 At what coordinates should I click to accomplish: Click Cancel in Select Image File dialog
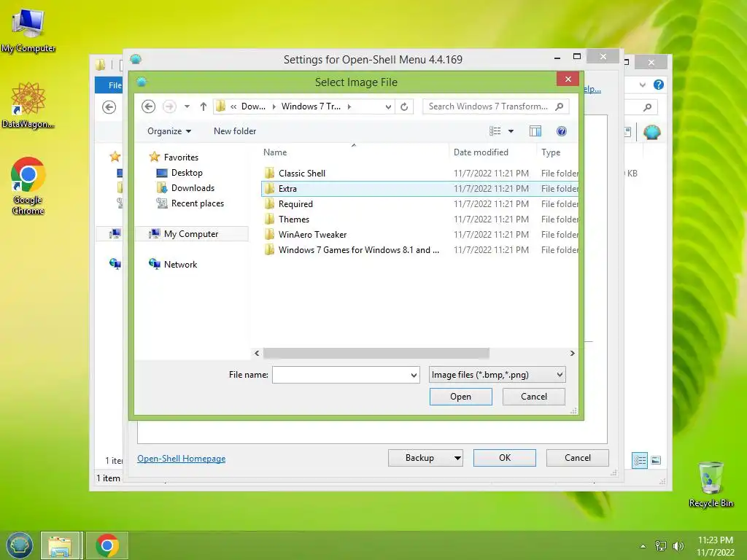(533, 397)
